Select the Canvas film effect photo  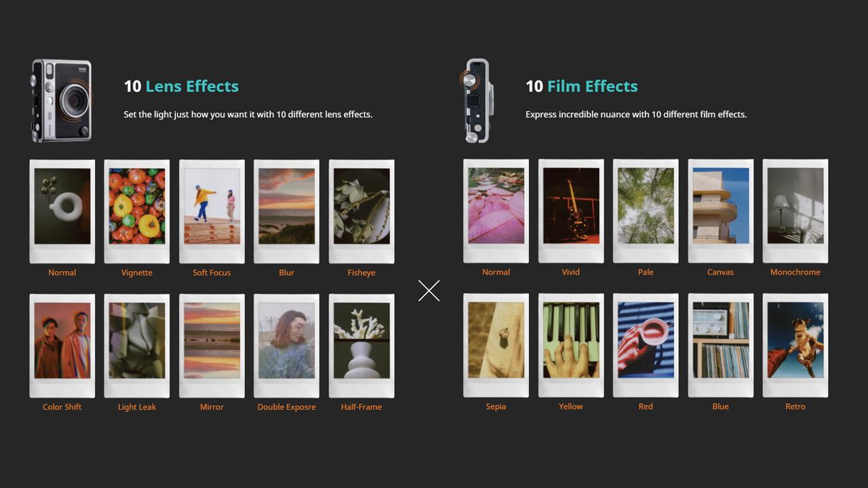[721, 211]
